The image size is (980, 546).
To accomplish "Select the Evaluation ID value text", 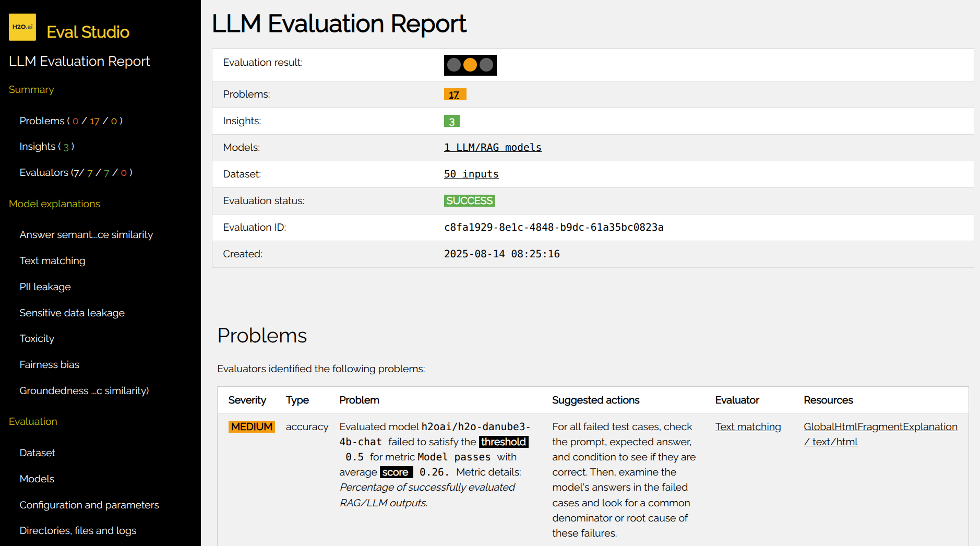I will (x=554, y=227).
